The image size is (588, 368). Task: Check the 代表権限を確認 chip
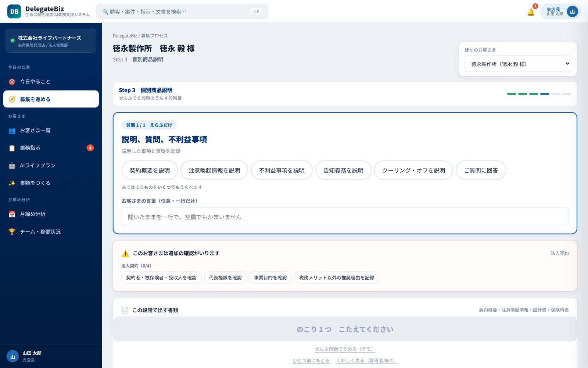click(225, 277)
